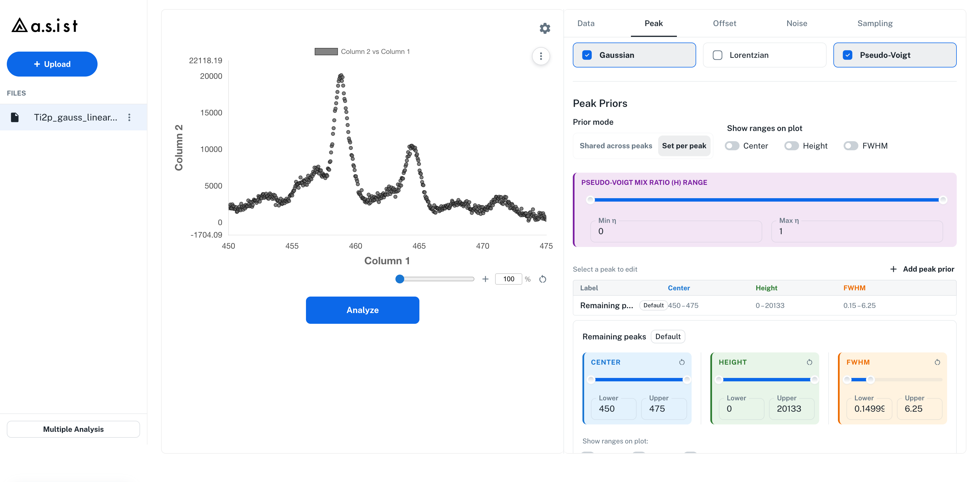Start the analysis with Analyze button

click(362, 310)
